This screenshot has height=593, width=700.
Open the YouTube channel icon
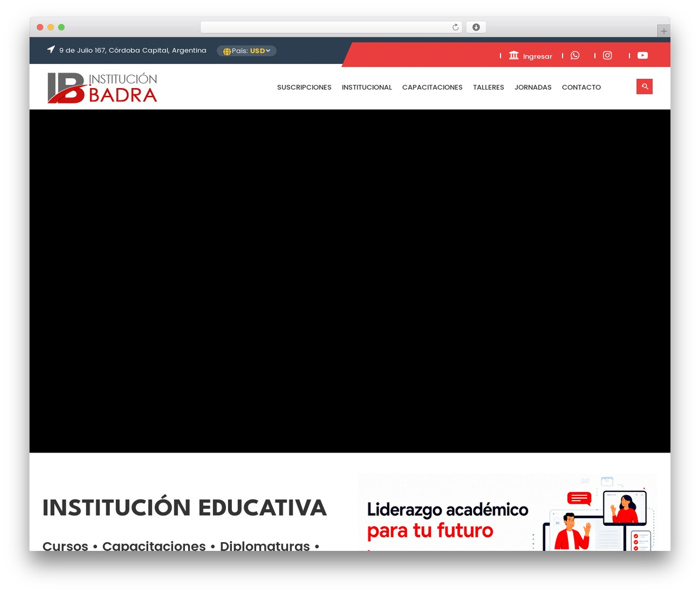tap(643, 55)
